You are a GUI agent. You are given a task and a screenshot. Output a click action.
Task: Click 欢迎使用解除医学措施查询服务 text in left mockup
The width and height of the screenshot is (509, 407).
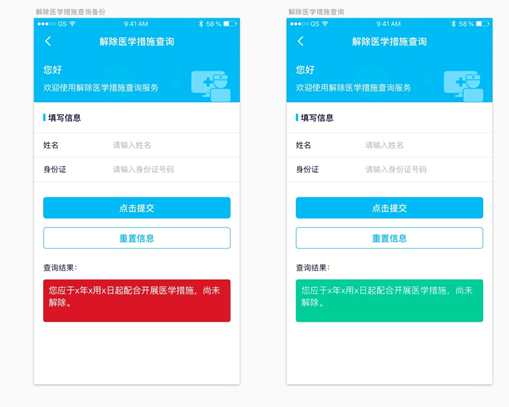click(101, 88)
